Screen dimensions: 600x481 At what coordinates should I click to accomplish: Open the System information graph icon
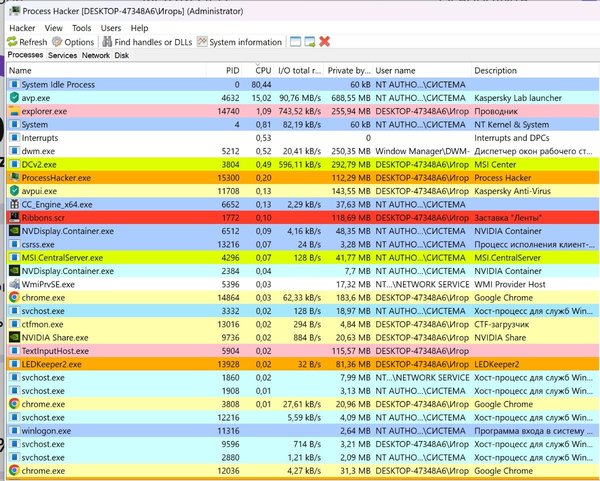tap(202, 42)
